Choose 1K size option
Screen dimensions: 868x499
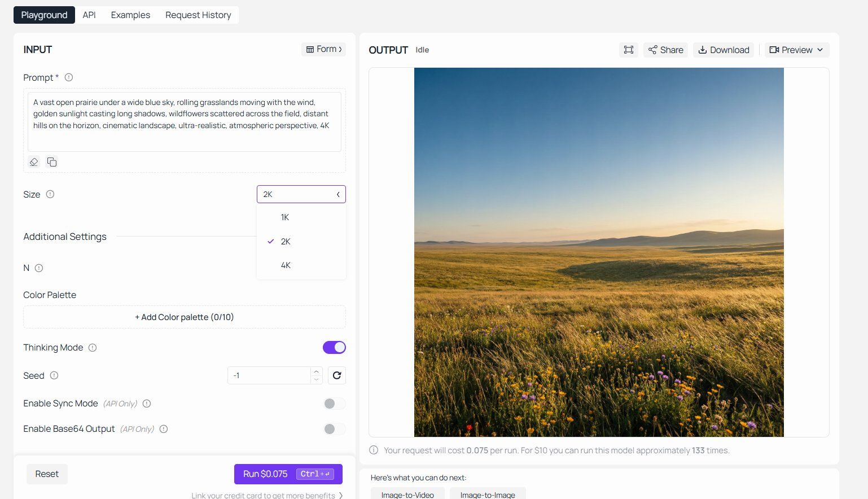click(285, 217)
